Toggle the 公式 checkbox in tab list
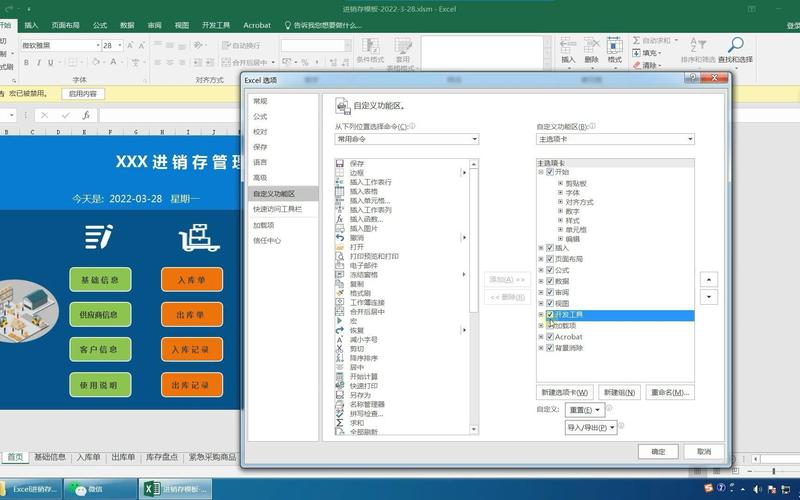The width and height of the screenshot is (800, 500). coord(549,270)
